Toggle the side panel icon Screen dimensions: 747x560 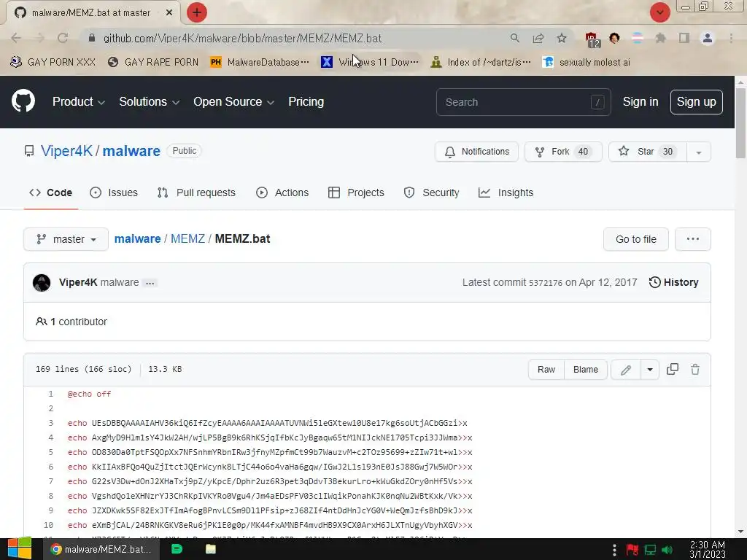[x=684, y=38]
